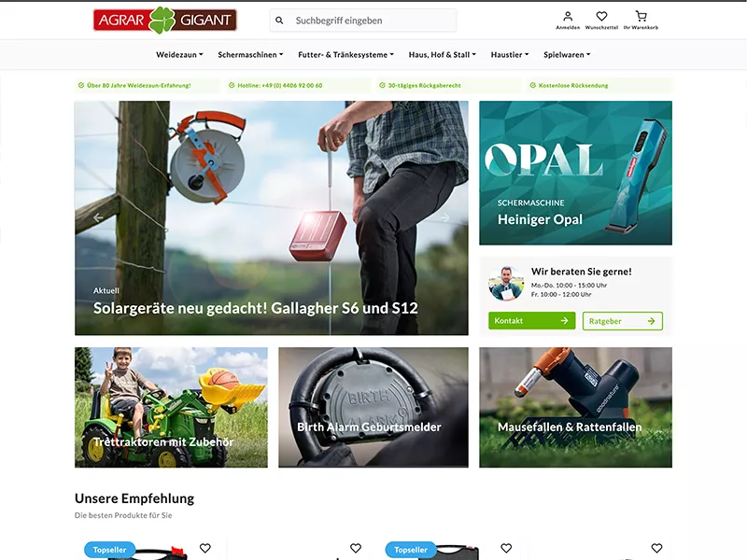The width and height of the screenshot is (747, 560).
Task: Toggle wishlist heart on last product card
Action: point(656,548)
